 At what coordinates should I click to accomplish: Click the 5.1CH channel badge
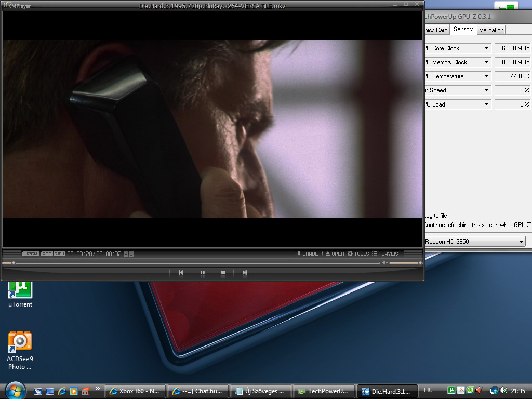(59, 254)
